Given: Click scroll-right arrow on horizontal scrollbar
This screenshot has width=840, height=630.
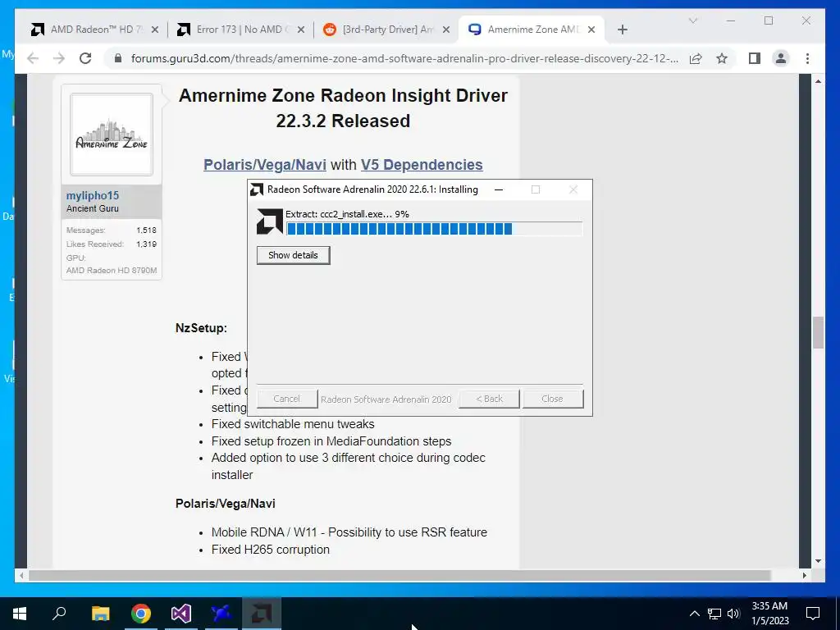Looking at the screenshot, I should (x=805, y=575).
